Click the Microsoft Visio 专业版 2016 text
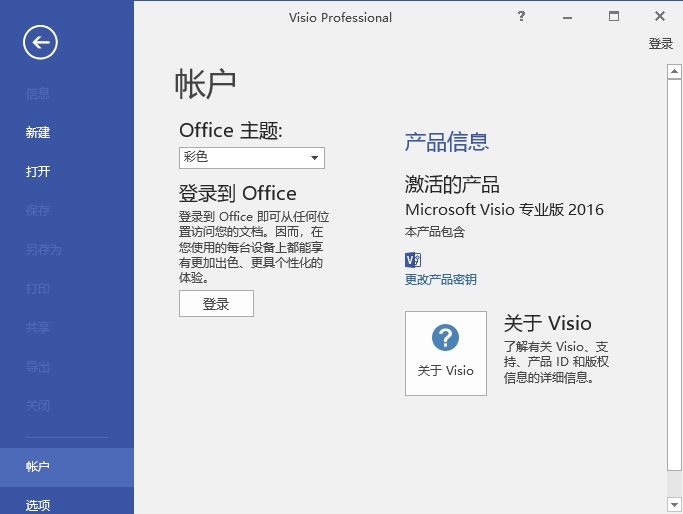 [504, 210]
